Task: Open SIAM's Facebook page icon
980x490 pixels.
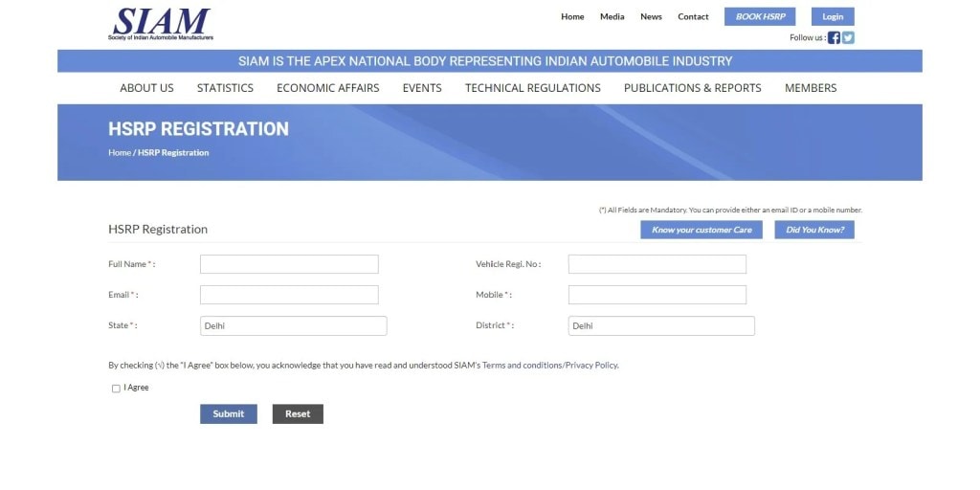Action: (834, 37)
